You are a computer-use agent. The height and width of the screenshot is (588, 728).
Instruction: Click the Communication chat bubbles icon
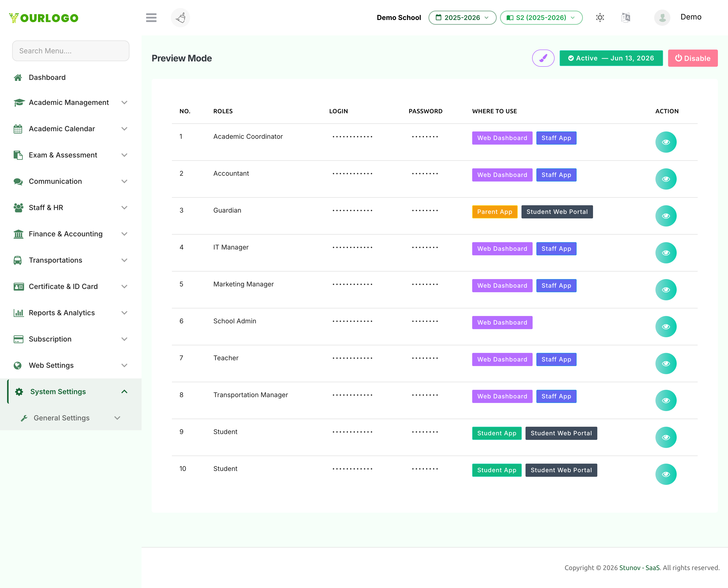click(x=18, y=182)
